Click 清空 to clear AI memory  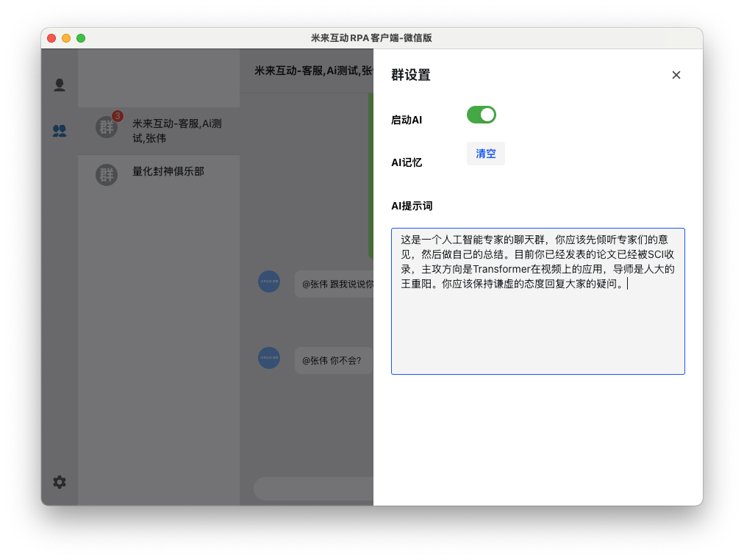(x=485, y=154)
